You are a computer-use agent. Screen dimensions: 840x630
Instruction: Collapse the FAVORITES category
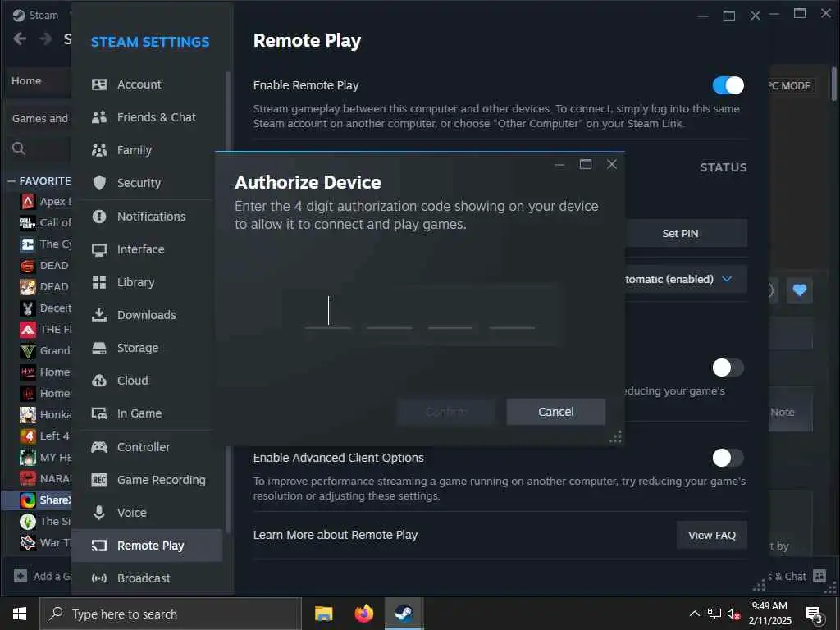tap(11, 181)
